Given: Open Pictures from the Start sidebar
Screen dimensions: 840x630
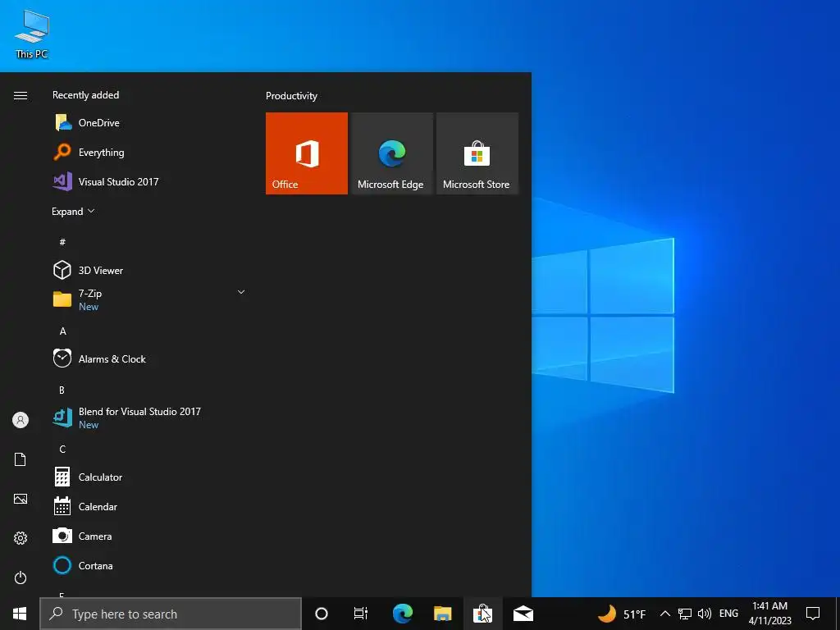Looking at the screenshot, I should (21, 499).
